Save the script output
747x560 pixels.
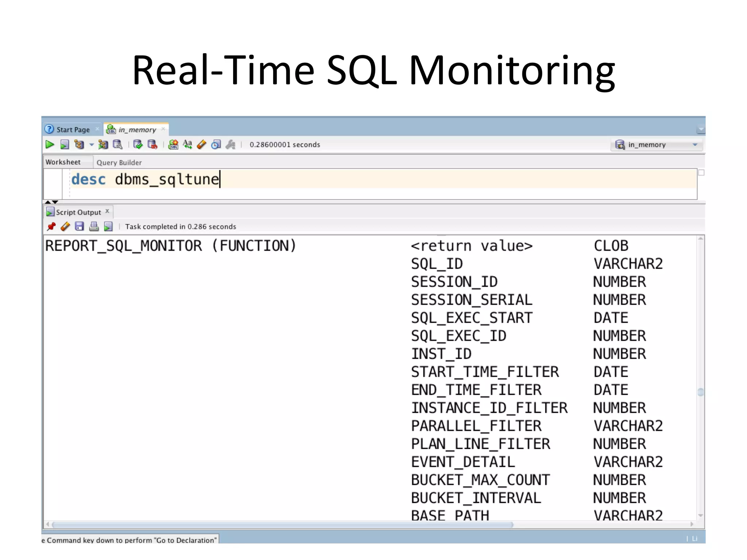(79, 226)
